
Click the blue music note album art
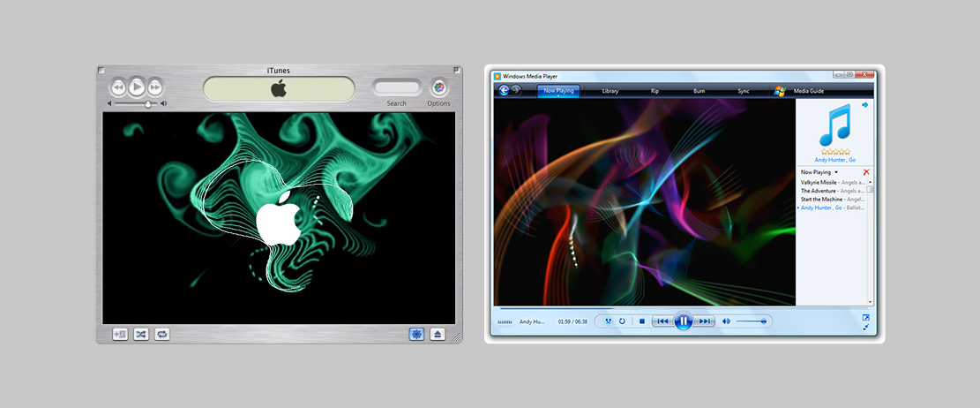(835, 125)
